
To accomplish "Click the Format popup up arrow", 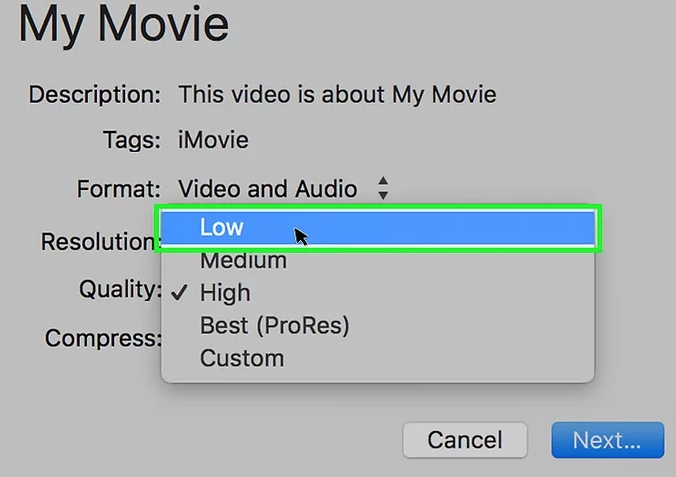I will tap(383, 181).
